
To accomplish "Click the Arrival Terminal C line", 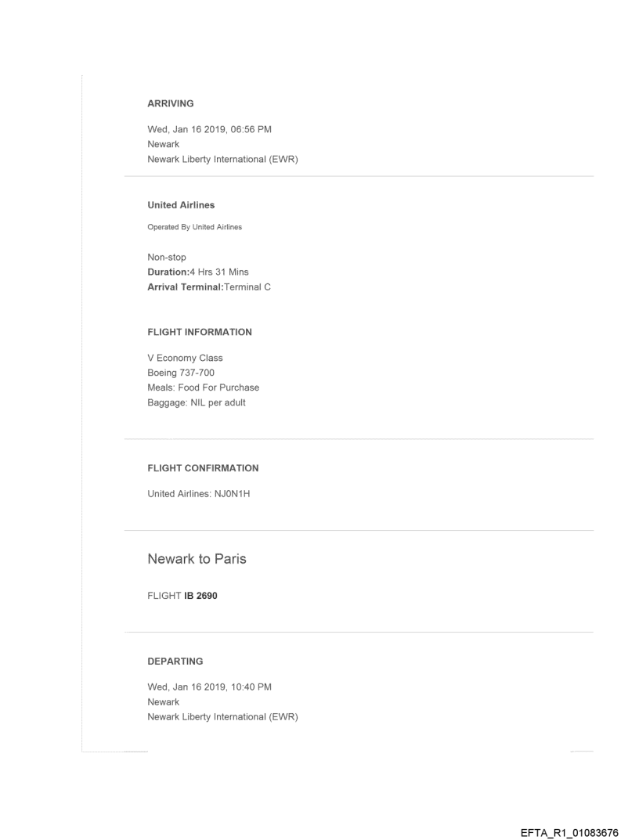I will pyautogui.click(x=209, y=287).
